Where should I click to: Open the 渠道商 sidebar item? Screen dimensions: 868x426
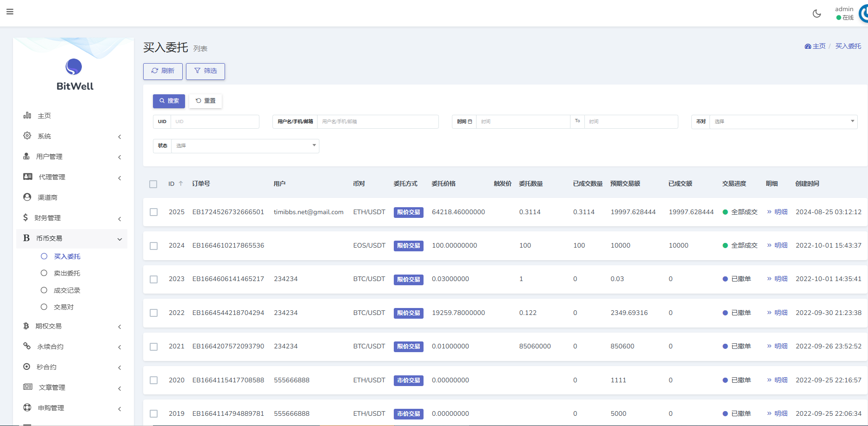(x=47, y=197)
